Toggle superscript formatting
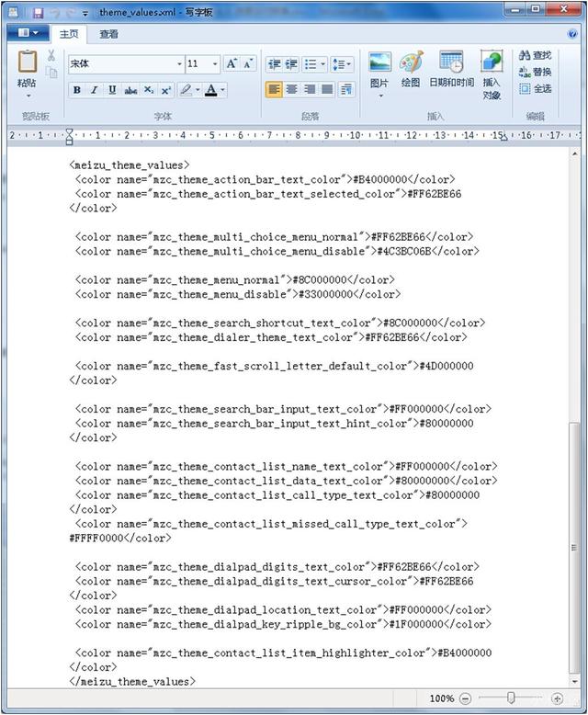The image size is (588, 715). coord(166,90)
